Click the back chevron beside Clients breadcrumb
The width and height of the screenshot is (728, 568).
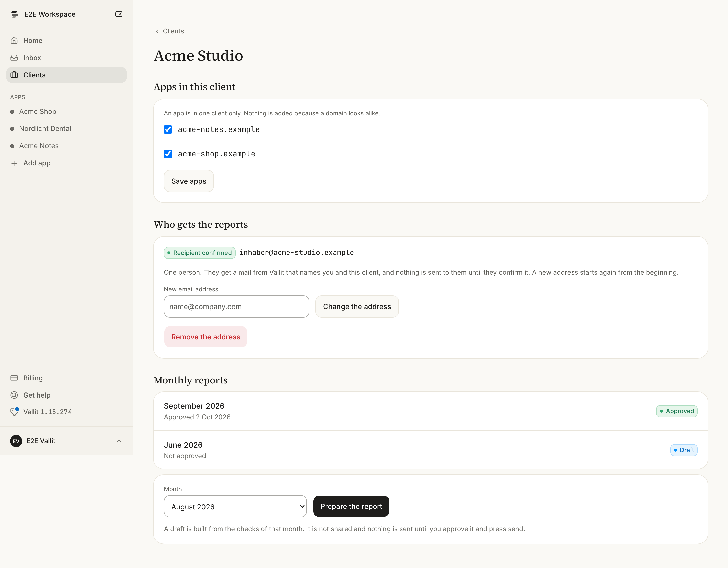coord(157,31)
